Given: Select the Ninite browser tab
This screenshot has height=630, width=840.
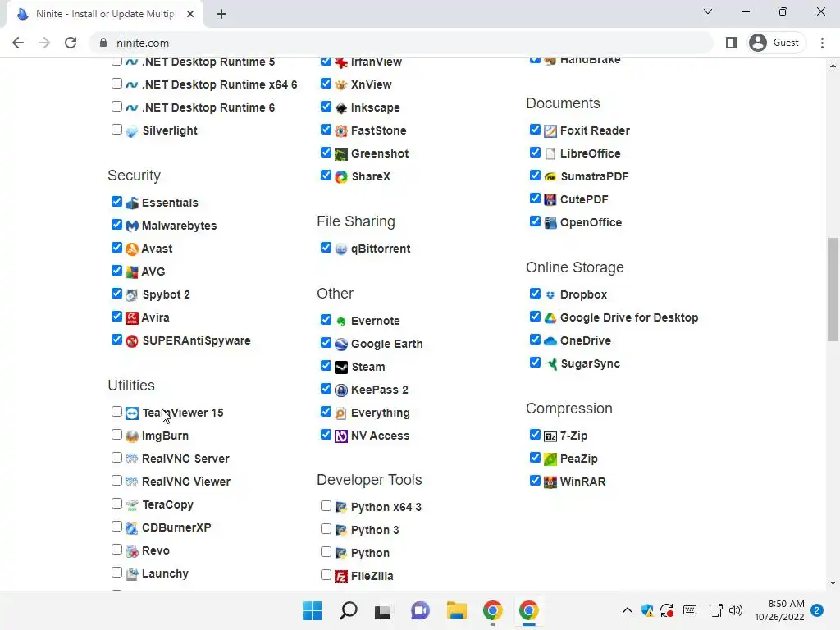Looking at the screenshot, I should click(105, 14).
